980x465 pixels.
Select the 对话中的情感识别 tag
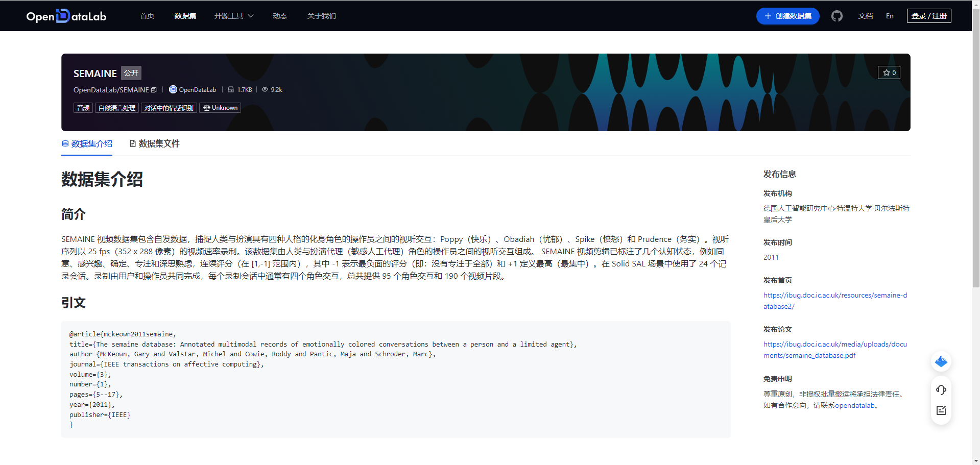pos(169,108)
